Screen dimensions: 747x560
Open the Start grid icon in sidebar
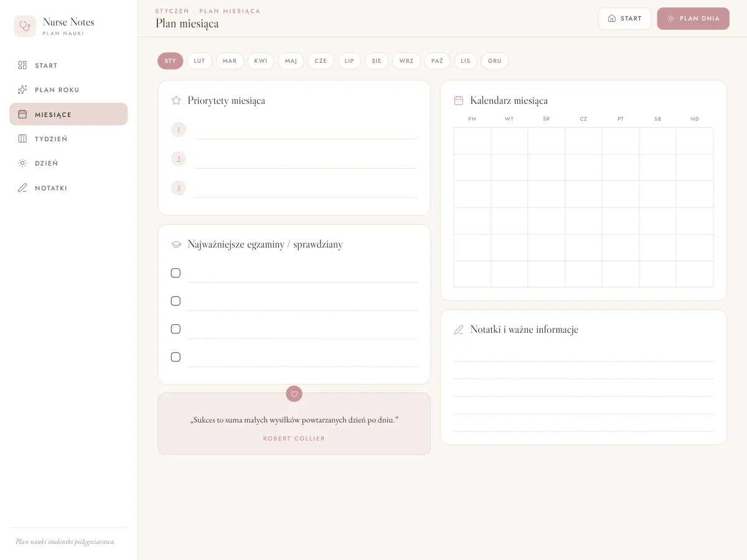[x=22, y=65]
